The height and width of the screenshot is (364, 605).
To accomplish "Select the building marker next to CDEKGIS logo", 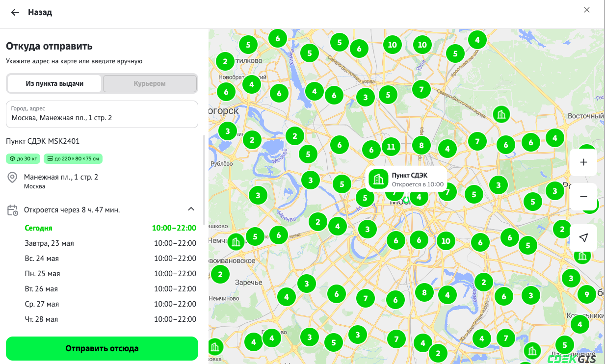I will pyautogui.click(x=531, y=350).
